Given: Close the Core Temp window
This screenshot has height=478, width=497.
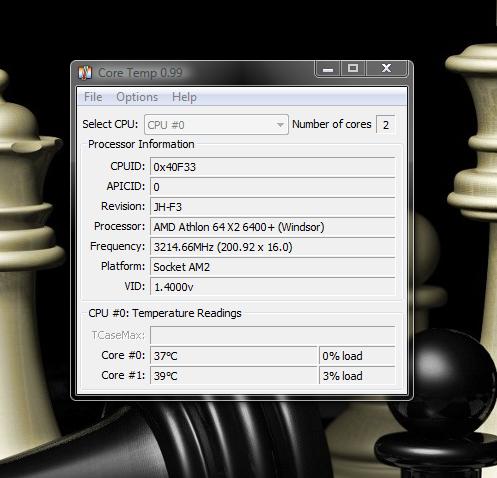Looking at the screenshot, I should [386, 69].
